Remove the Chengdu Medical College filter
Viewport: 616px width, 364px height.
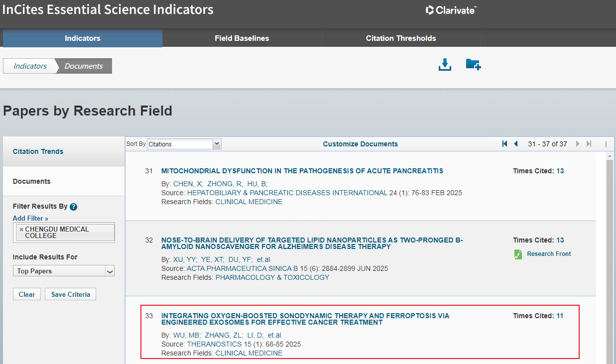click(x=21, y=230)
